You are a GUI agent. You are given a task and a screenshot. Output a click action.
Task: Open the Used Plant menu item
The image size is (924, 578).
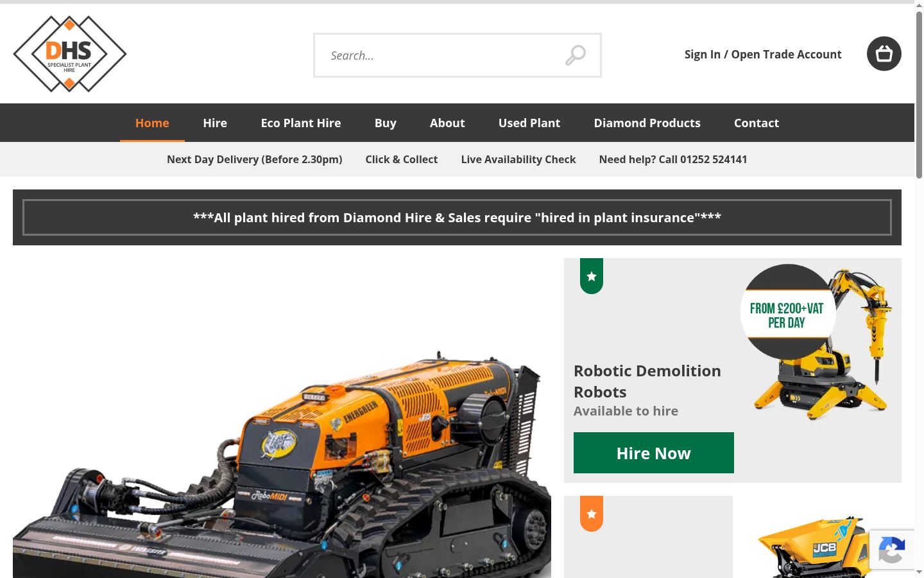tap(529, 123)
